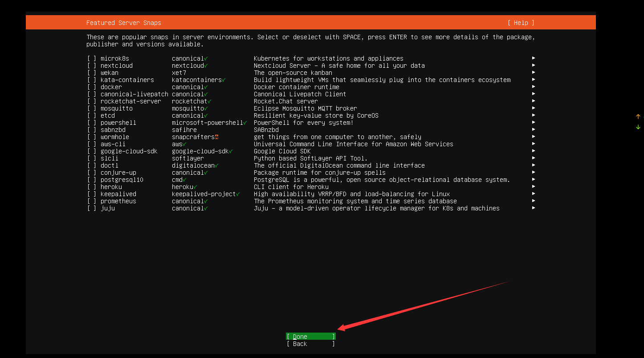
Task: Click description "CLI client for Heroku"
Action: point(291,187)
